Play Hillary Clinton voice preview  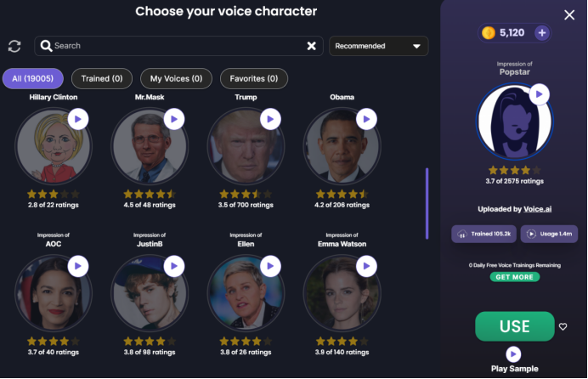[x=78, y=119]
